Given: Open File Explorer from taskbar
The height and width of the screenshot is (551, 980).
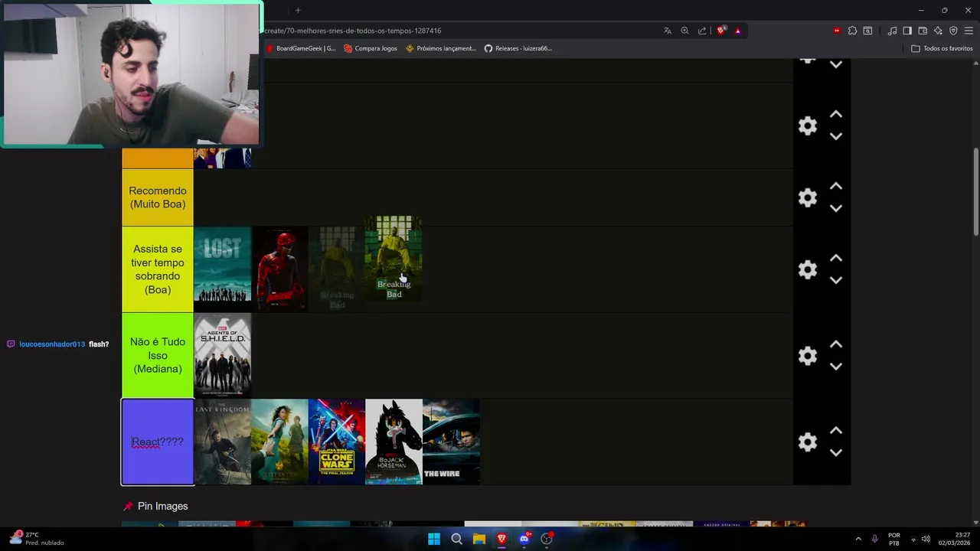Looking at the screenshot, I should (x=479, y=539).
